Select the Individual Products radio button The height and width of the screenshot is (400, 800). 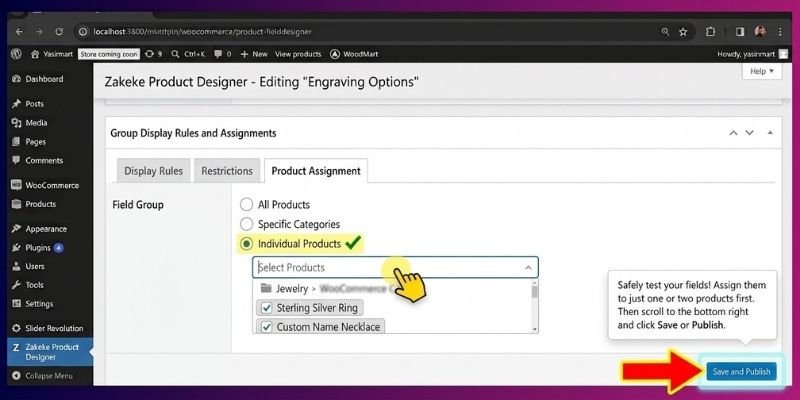click(x=246, y=244)
